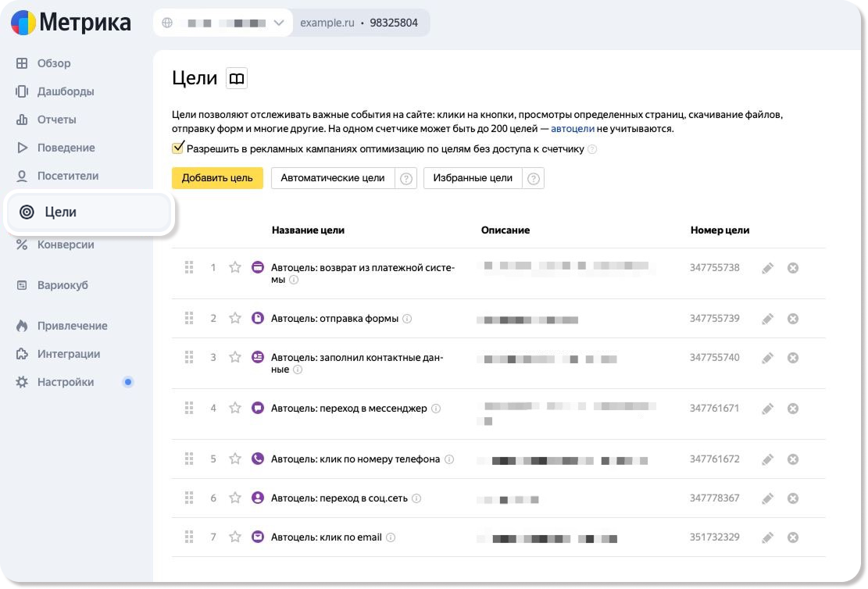868x589 pixels.
Task: Delete the goal numbered 347761672
Action: point(792,459)
